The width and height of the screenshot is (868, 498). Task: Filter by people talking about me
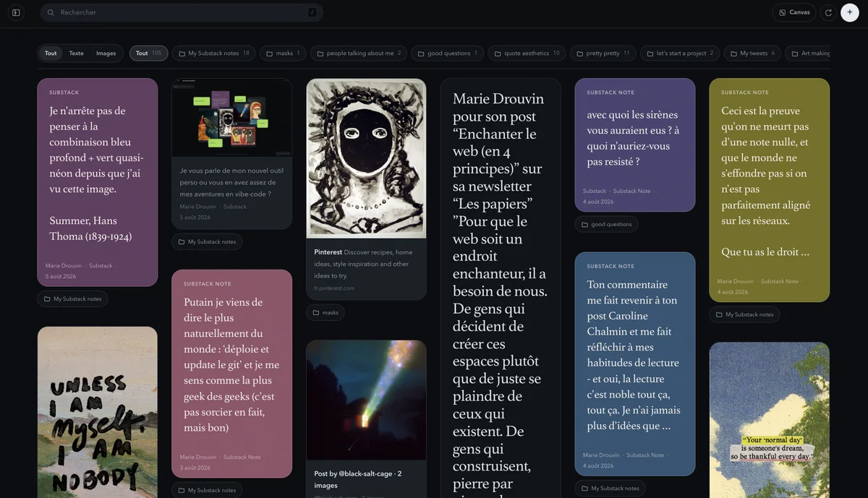pos(359,53)
